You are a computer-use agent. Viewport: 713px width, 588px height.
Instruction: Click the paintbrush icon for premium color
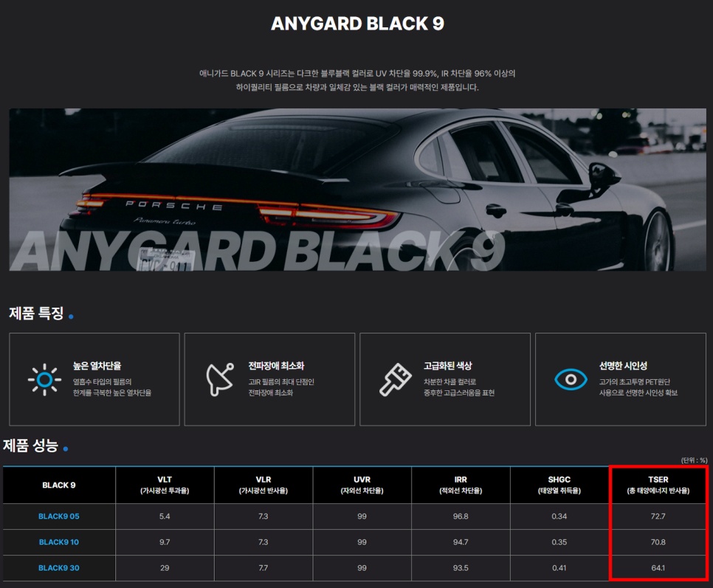[x=395, y=379]
